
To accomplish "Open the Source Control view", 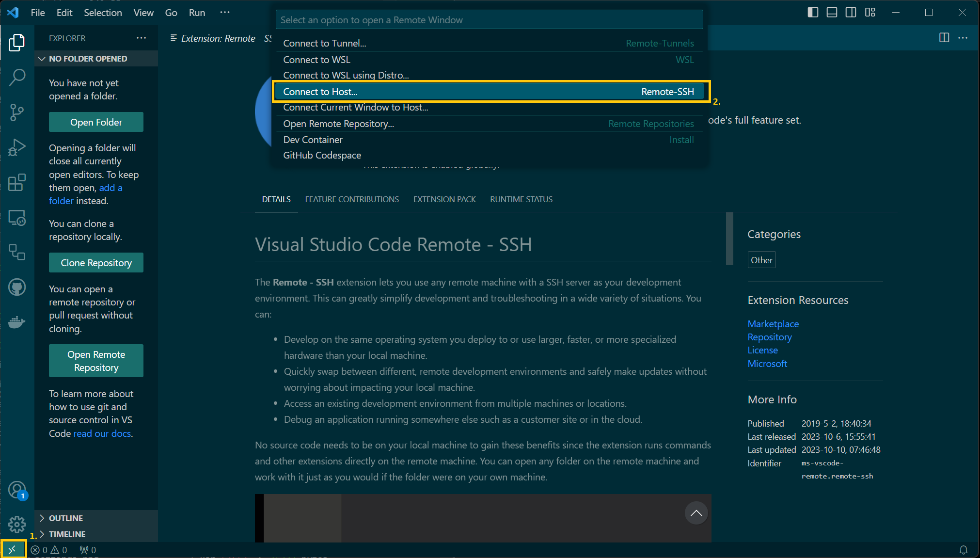I will click(x=17, y=112).
